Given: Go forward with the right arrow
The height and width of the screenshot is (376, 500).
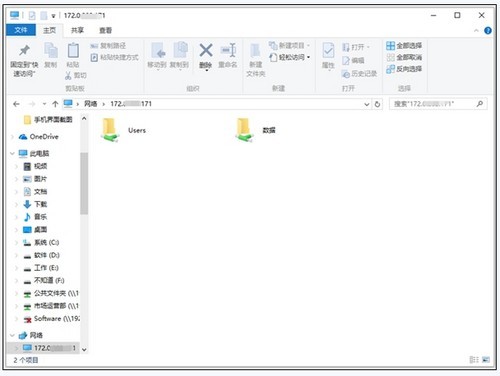Looking at the screenshot, I should (x=32, y=104).
